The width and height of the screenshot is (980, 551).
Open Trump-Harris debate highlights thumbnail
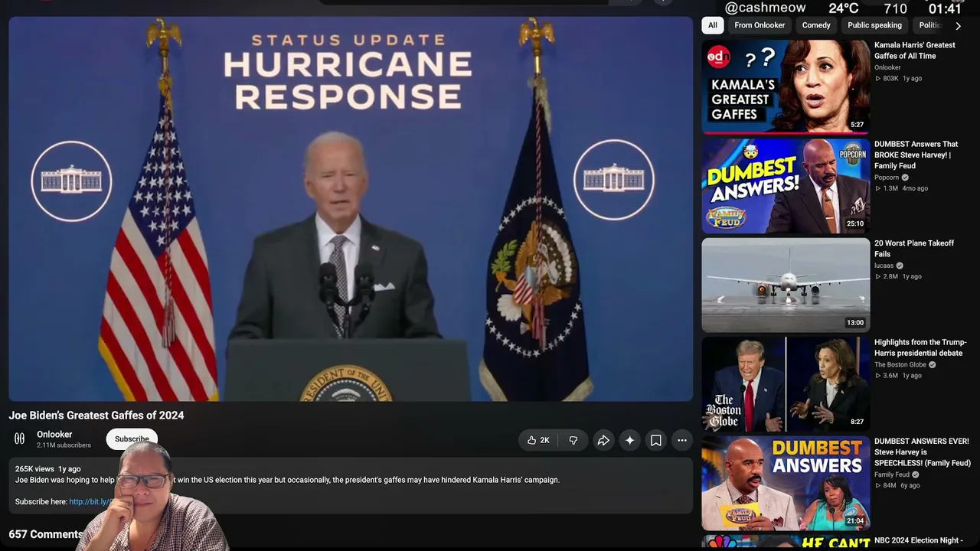[x=786, y=384]
